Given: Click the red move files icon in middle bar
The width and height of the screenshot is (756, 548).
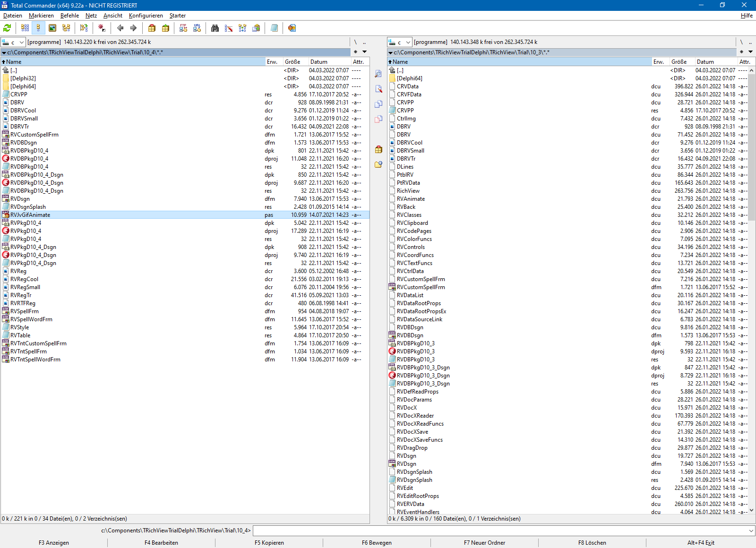Looking at the screenshot, I should (378, 119).
